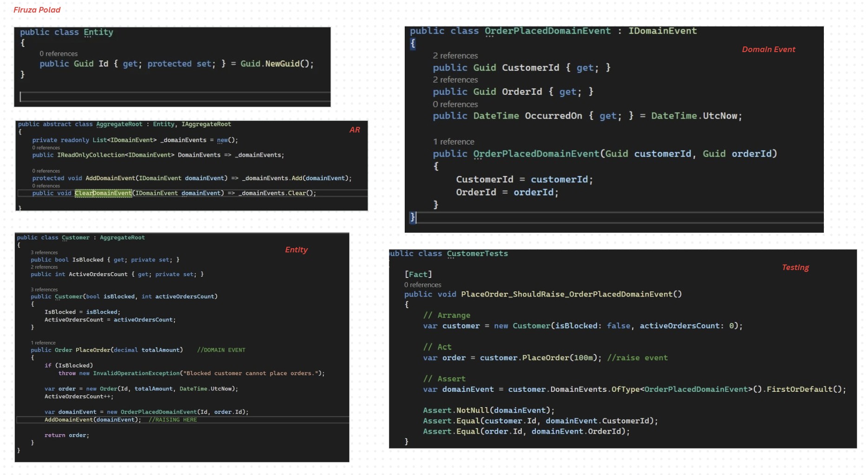
Task: Click the red "Testing" annotation label
Action: coord(795,267)
